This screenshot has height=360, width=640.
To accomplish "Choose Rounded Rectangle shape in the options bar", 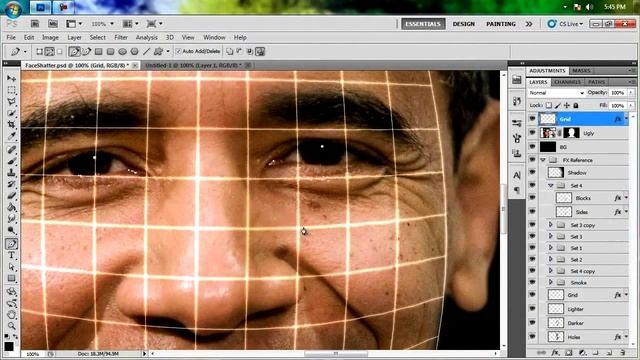I will tap(110, 51).
